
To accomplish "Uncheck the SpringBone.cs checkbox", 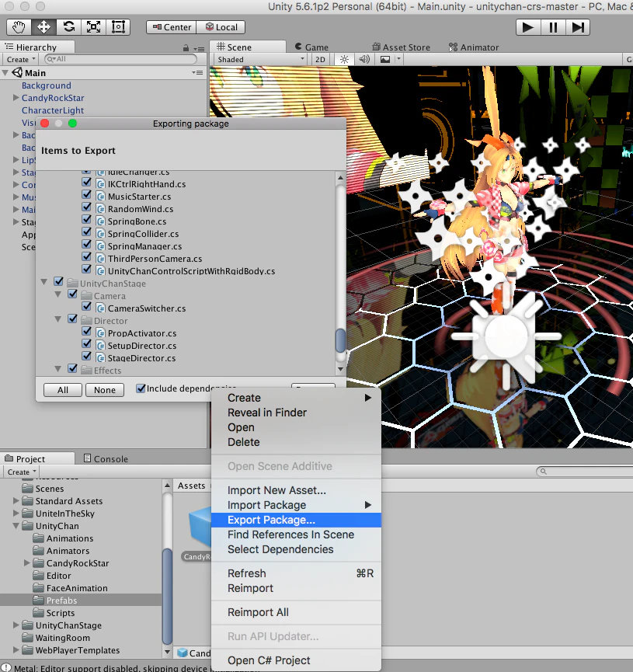I will pyautogui.click(x=86, y=219).
